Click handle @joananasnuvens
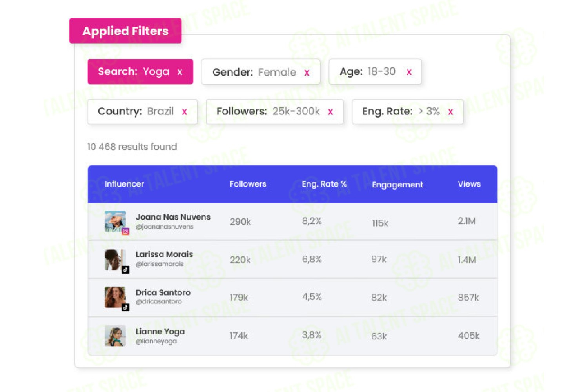The image size is (588, 392). tap(165, 227)
